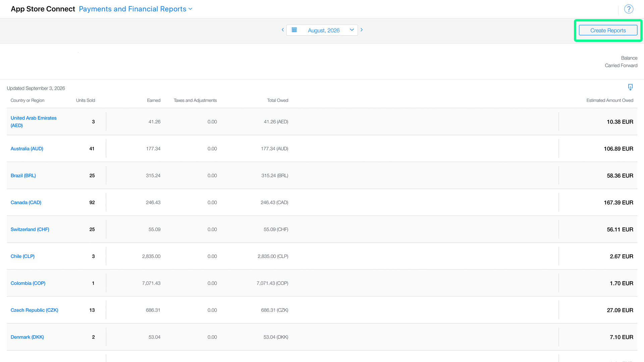
Task: Open Chile (CLP) details
Action: [x=22, y=256]
